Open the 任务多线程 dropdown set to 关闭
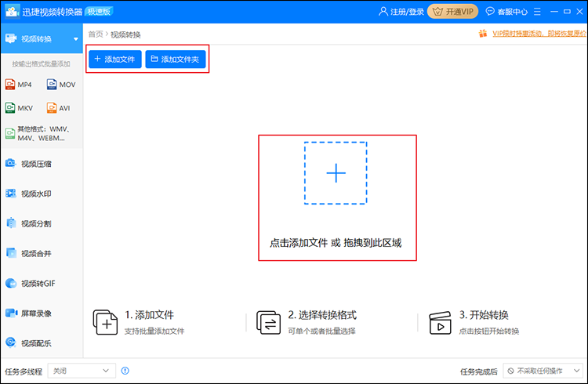Screen dimensions: 588x384 click(82, 371)
